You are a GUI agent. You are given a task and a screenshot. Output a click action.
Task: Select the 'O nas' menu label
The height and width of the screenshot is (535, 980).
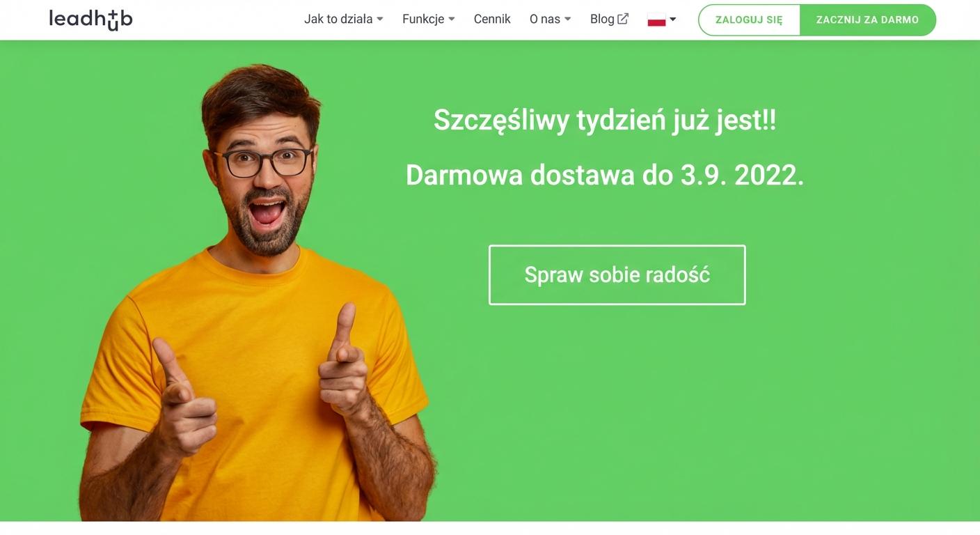[x=545, y=20]
